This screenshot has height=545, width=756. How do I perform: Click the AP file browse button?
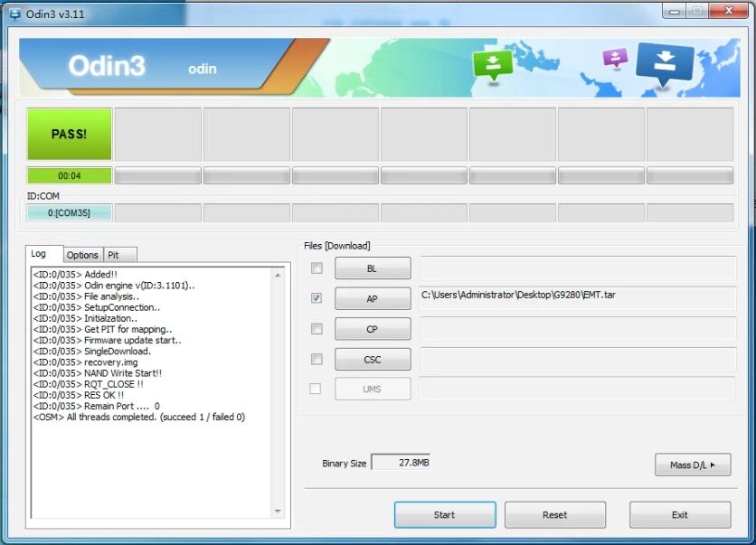coord(373,299)
